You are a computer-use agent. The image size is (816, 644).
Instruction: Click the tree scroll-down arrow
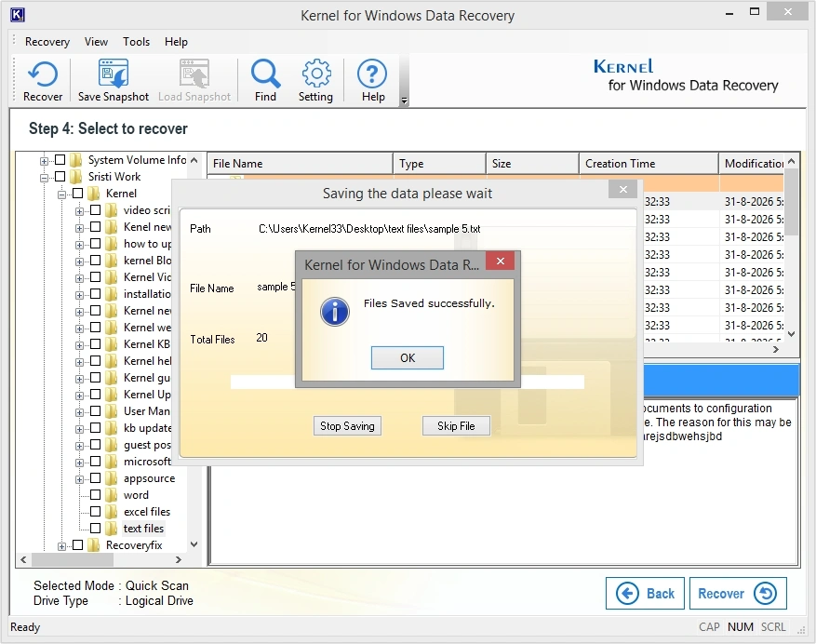[194, 544]
